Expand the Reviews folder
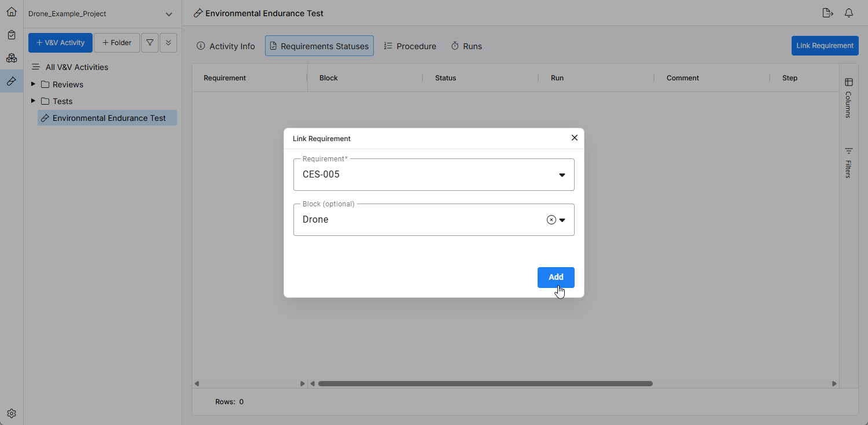 (x=33, y=84)
